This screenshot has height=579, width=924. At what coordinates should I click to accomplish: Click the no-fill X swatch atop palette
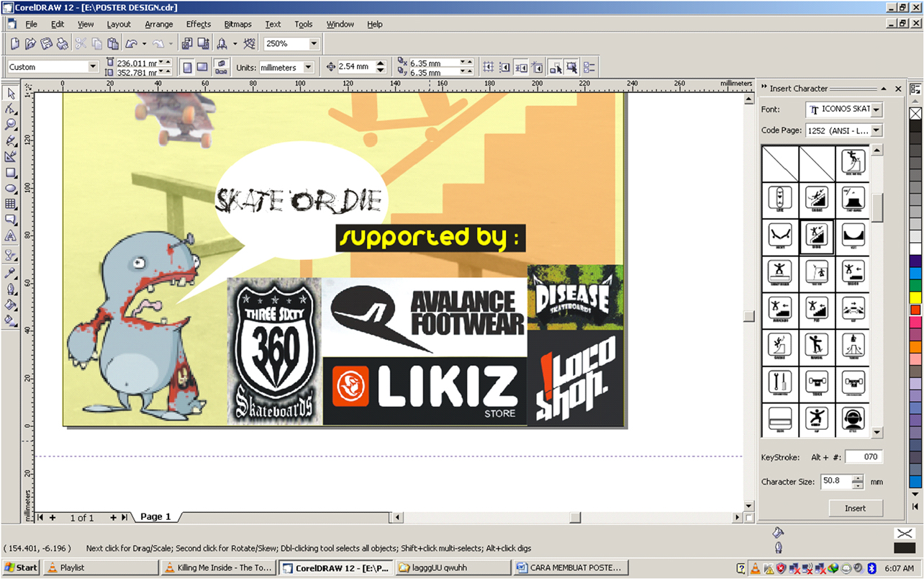pos(915,114)
